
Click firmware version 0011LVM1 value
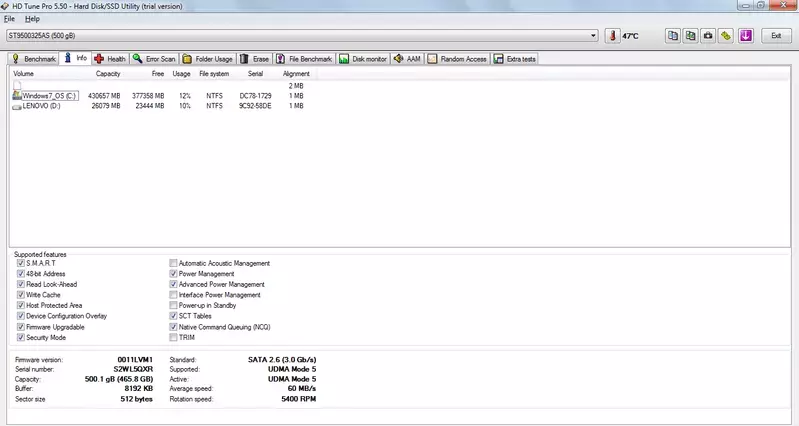135,360
